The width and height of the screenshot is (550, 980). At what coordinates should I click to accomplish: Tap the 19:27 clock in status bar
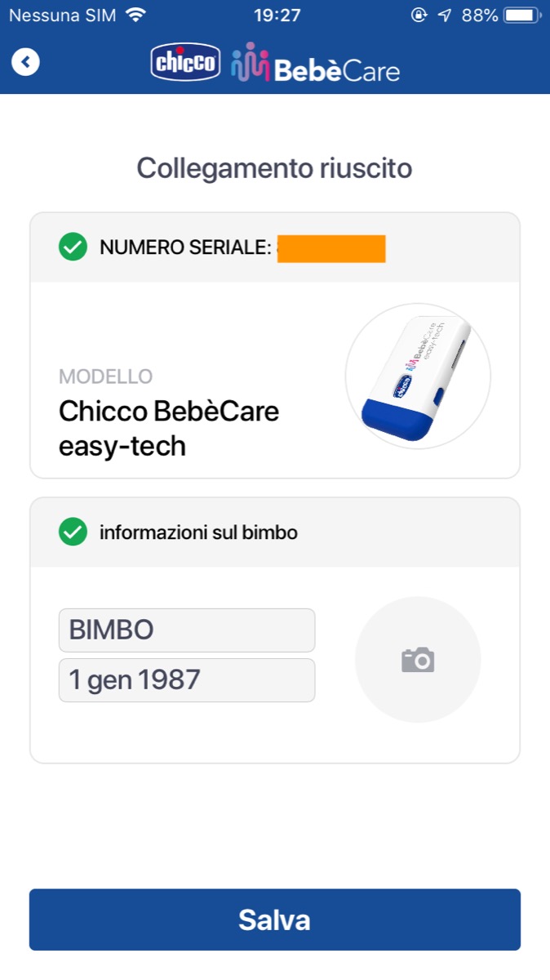(x=277, y=16)
